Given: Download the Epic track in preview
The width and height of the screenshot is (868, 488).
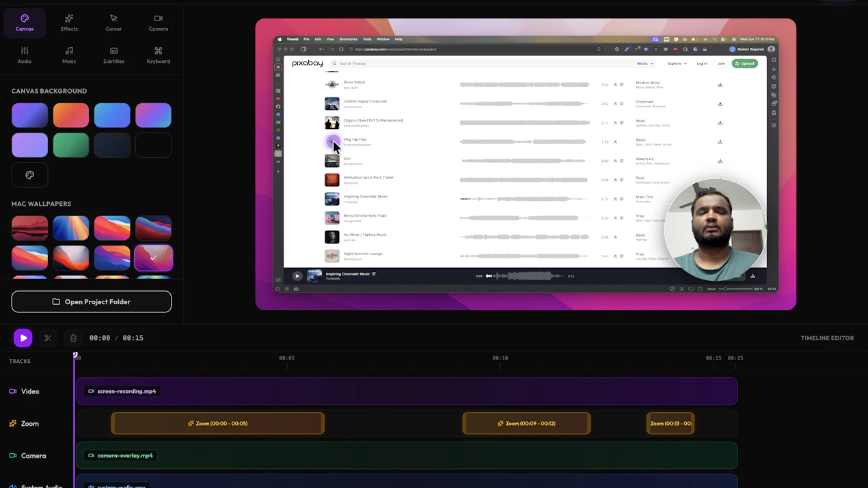Looking at the screenshot, I should tap(720, 161).
